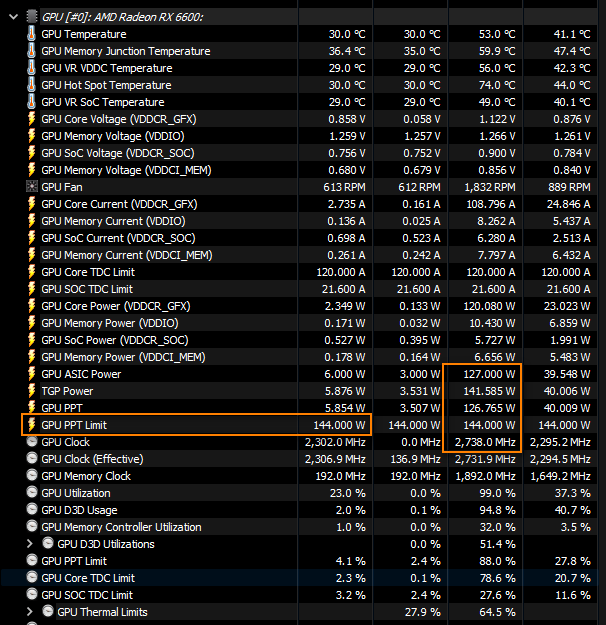Click lightning icon for GPU Memory Voltage (VDDIO)

31,136
